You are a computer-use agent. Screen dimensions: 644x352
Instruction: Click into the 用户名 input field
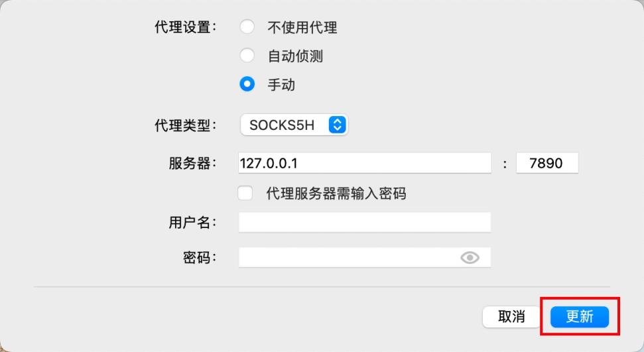365,222
